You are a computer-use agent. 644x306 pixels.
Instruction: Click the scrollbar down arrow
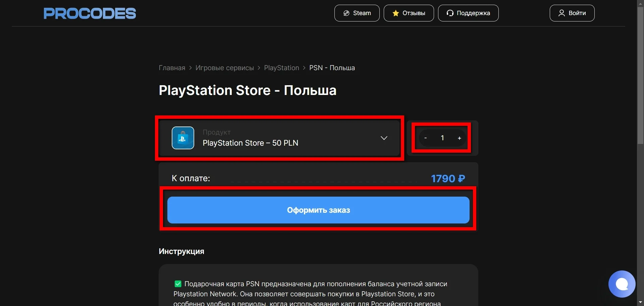pyautogui.click(x=640, y=303)
